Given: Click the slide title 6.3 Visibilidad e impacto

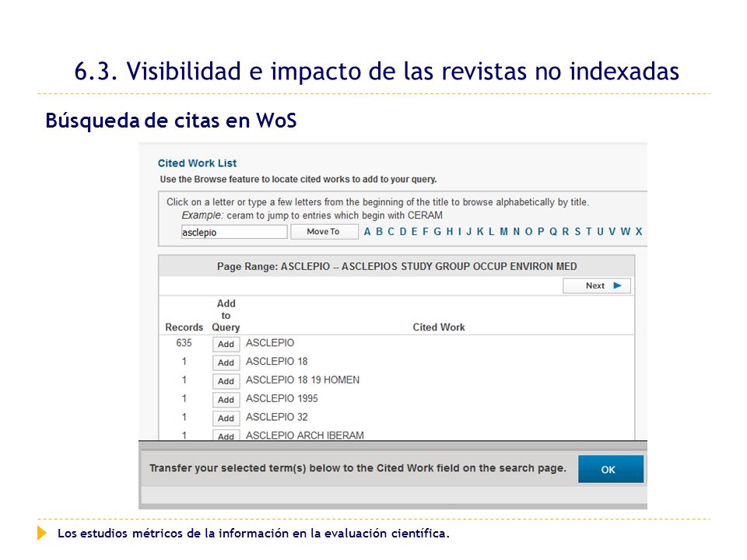Looking at the screenshot, I should (x=377, y=72).
